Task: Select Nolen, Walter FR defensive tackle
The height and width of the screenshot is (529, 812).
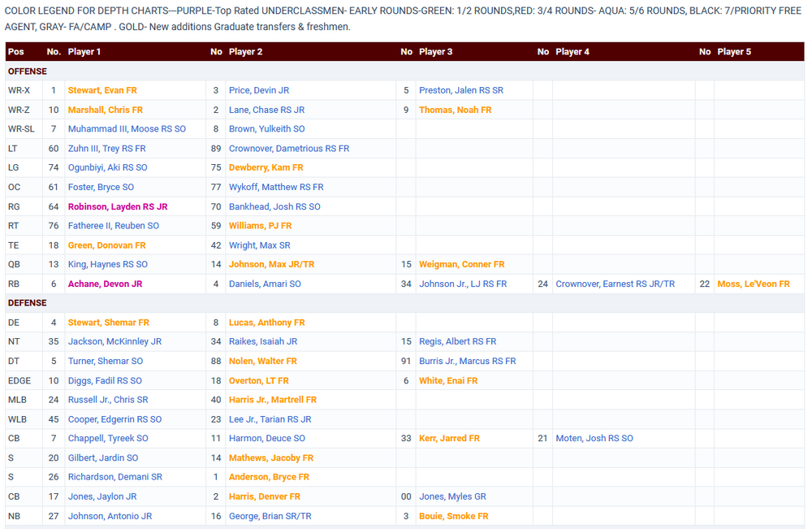Action: (x=262, y=361)
